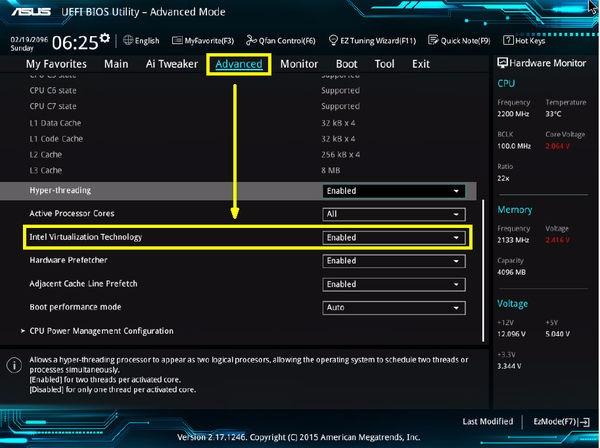Open the Active Processor Cores dropdown

click(395, 214)
